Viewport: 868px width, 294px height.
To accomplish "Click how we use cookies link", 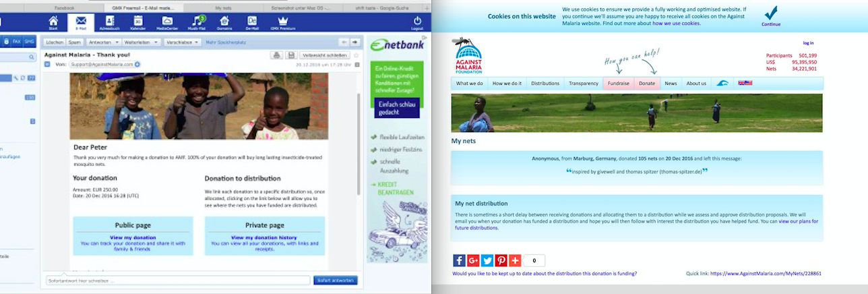I will point(676,23).
